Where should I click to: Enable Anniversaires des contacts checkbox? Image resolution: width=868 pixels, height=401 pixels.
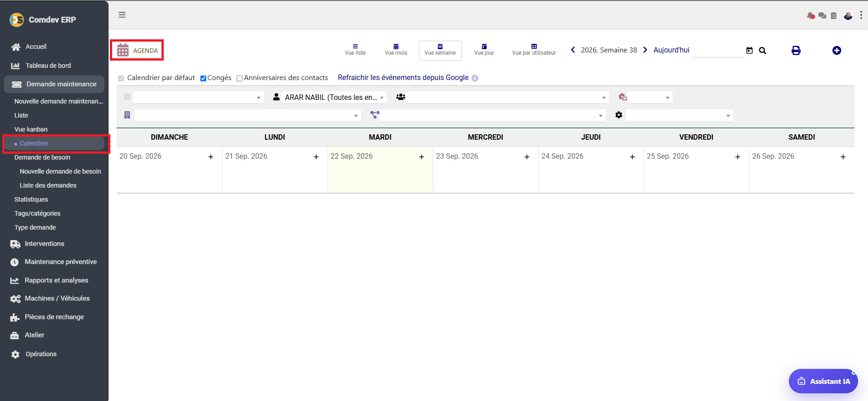[240, 78]
